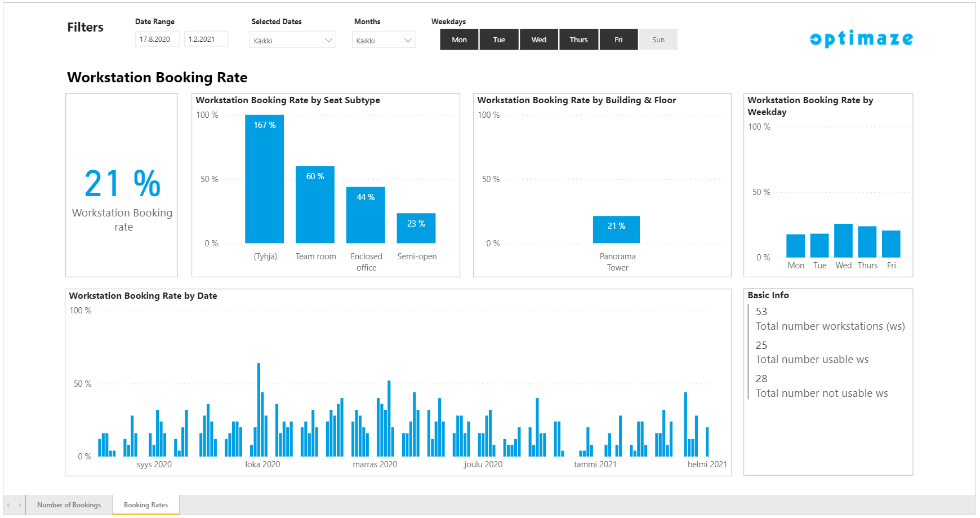Expand the Selected Dates dropdown
980x518 pixels.
click(x=293, y=40)
